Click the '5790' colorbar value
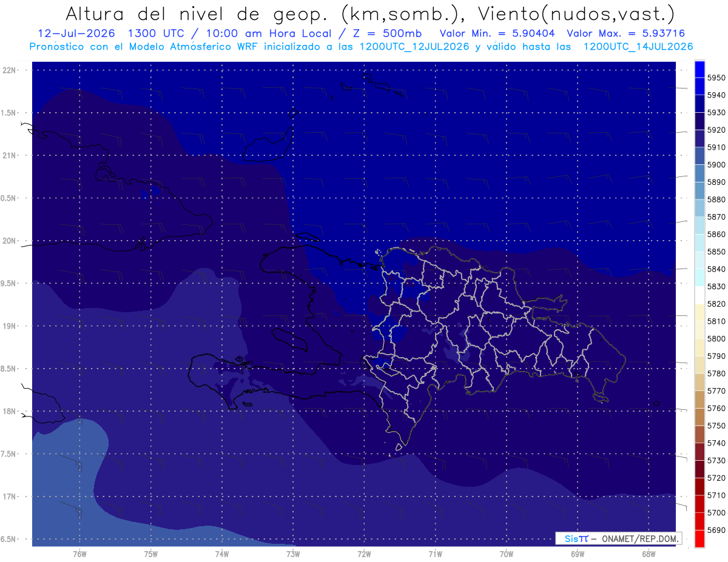Image resolution: width=728 pixels, height=562 pixels. pos(716,356)
